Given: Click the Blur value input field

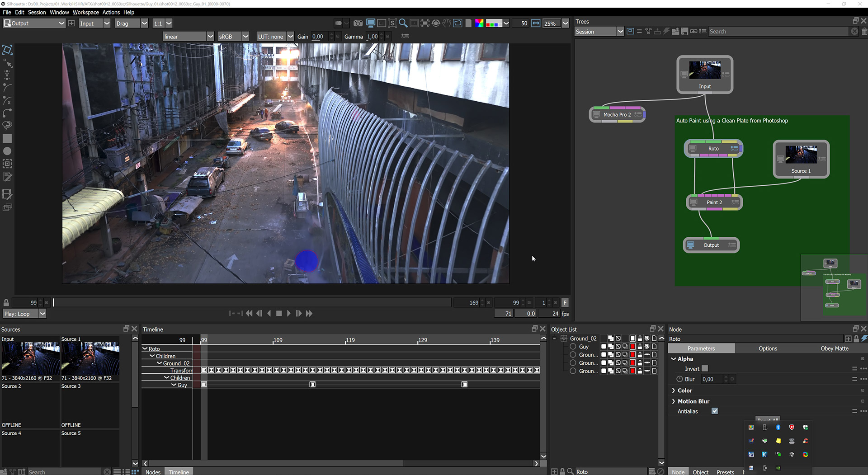Looking at the screenshot, I should tap(712, 379).
